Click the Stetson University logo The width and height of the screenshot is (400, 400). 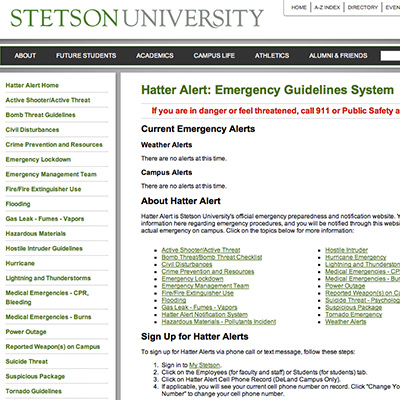(137, 18)
